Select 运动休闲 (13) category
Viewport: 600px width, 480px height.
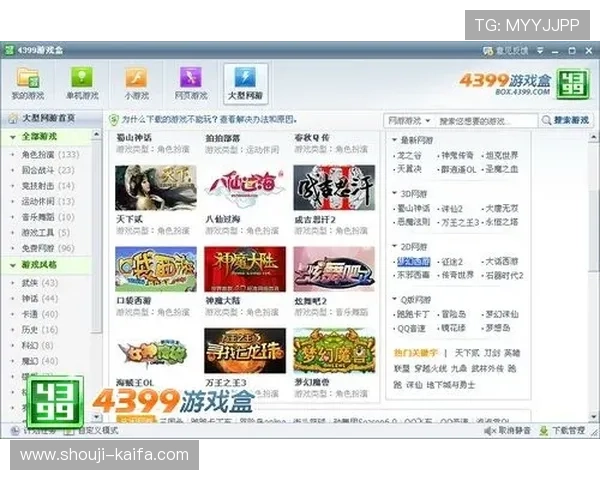[47, 201]
